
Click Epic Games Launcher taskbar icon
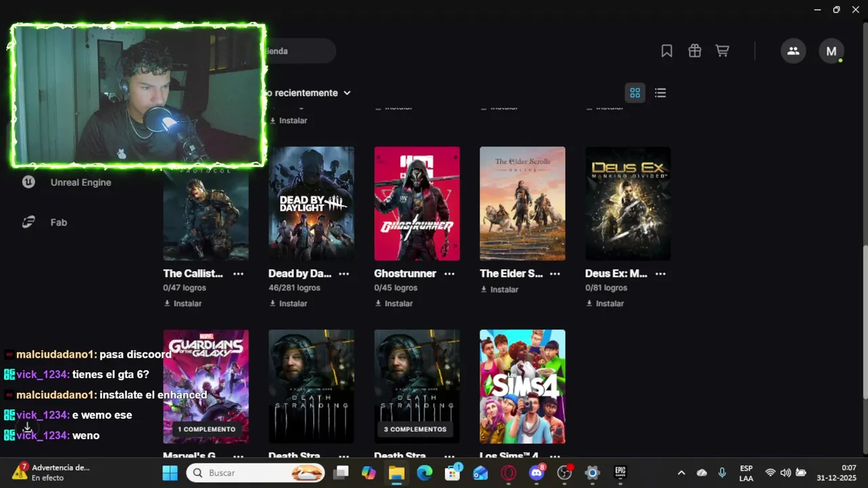click(620, 472)
